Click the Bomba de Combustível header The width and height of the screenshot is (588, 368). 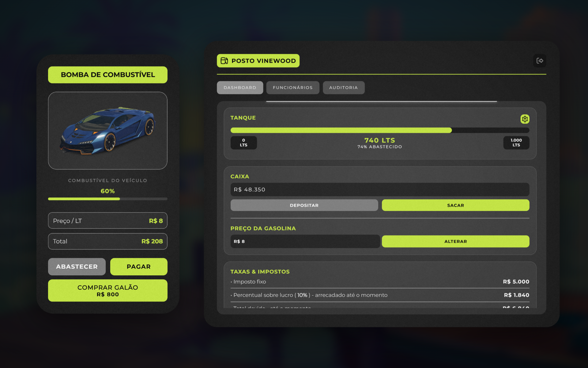pyautogui.click(x=108, y=75)
